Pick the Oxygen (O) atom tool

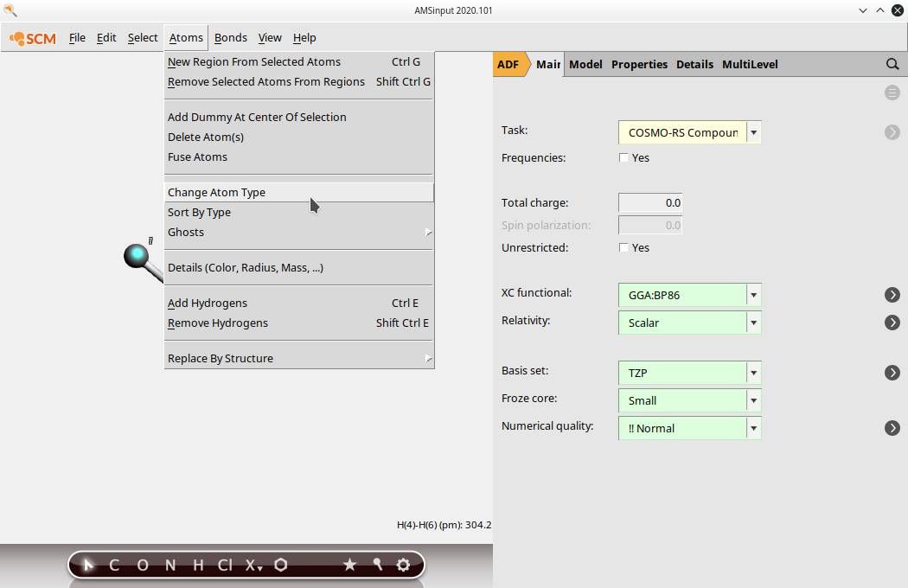click(x=143, y=565)
